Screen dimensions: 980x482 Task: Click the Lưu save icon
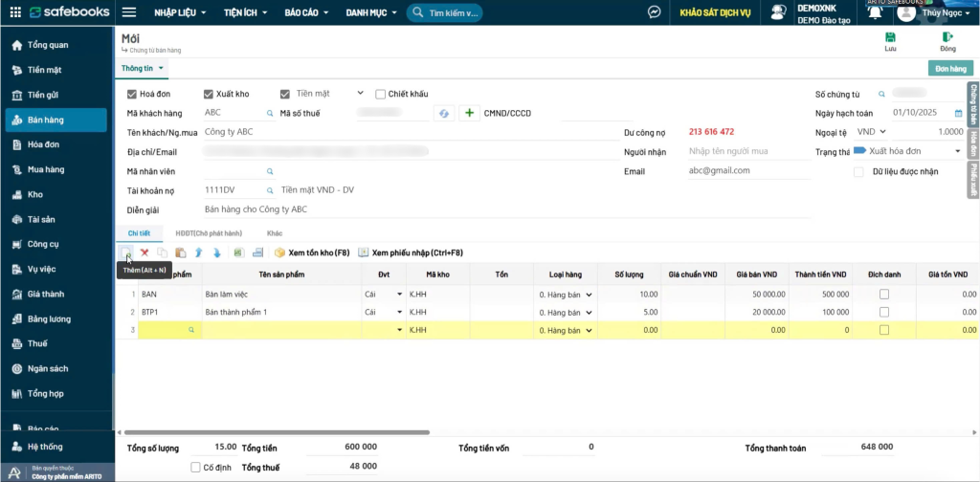point(890,41)
